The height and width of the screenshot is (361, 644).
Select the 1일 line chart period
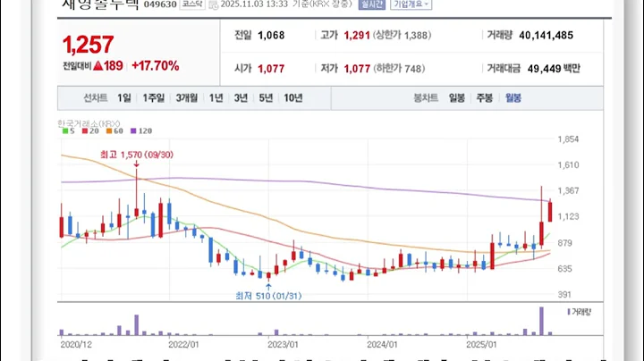[x=124, y=98]
